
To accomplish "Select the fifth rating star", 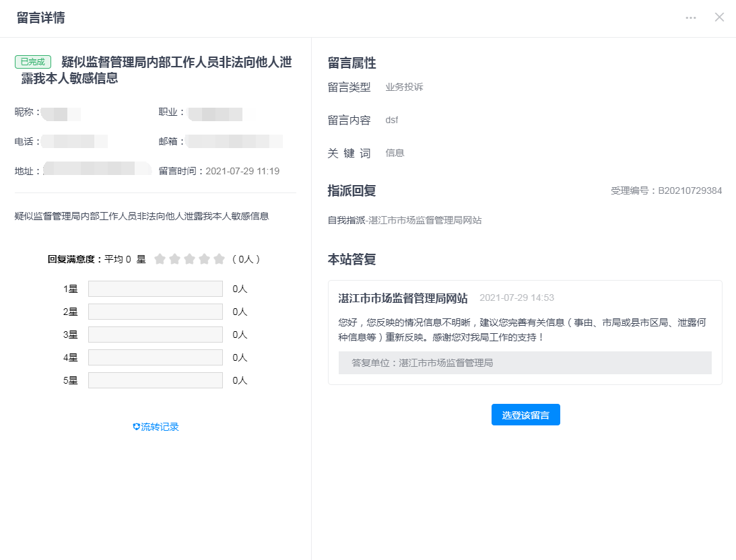I will 219,259.
